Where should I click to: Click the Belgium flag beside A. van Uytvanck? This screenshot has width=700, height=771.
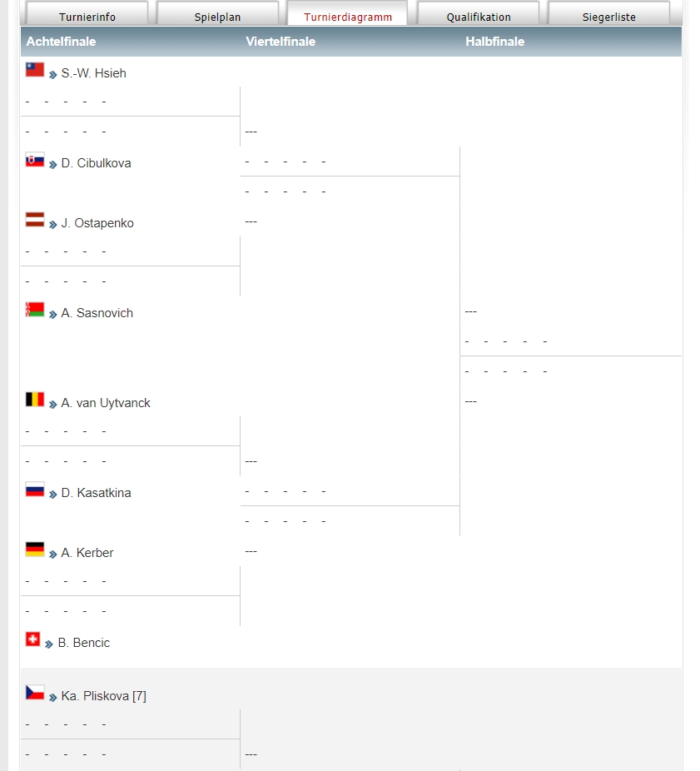34,400
